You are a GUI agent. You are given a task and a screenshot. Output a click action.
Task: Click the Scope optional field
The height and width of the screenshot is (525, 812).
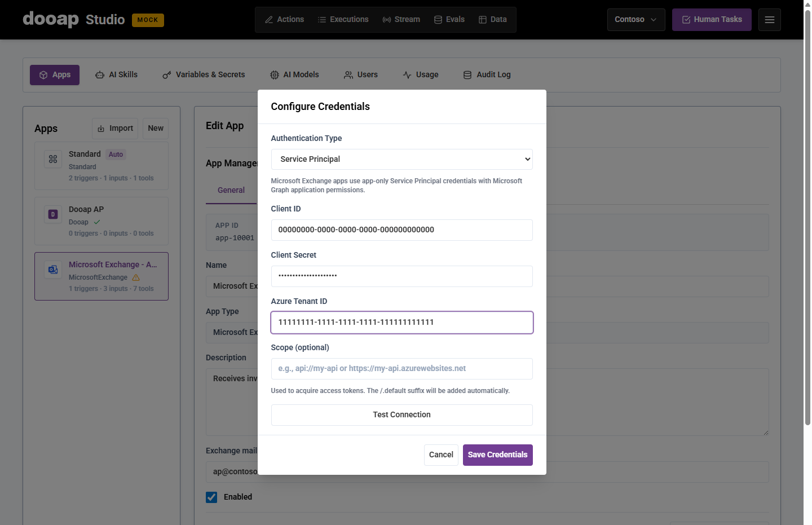[402, 369]
